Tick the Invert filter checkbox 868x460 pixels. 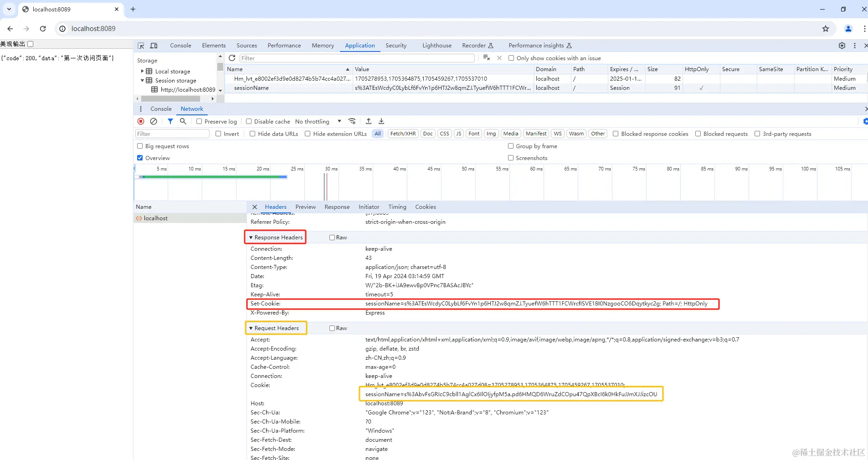218,134
